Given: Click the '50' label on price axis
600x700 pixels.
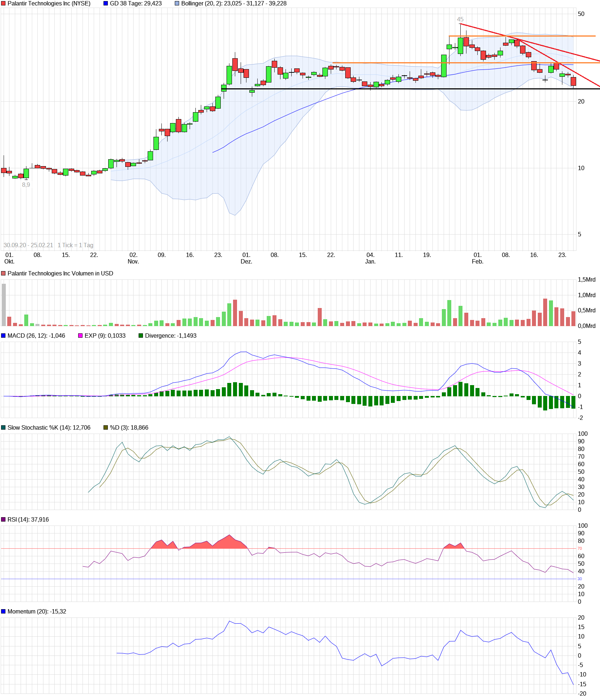Looking at the screenshot, I should [x=581, y=14].
